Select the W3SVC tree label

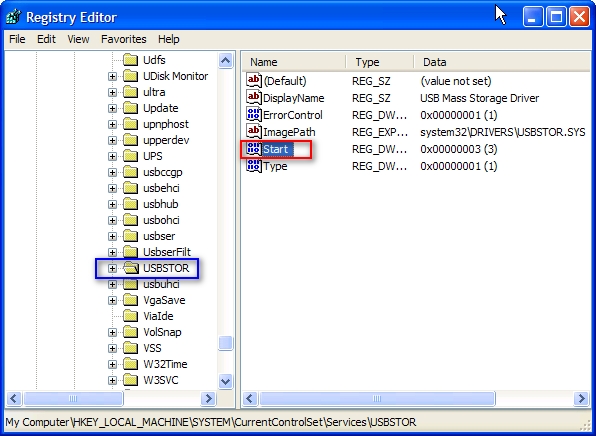click(160, 380)
